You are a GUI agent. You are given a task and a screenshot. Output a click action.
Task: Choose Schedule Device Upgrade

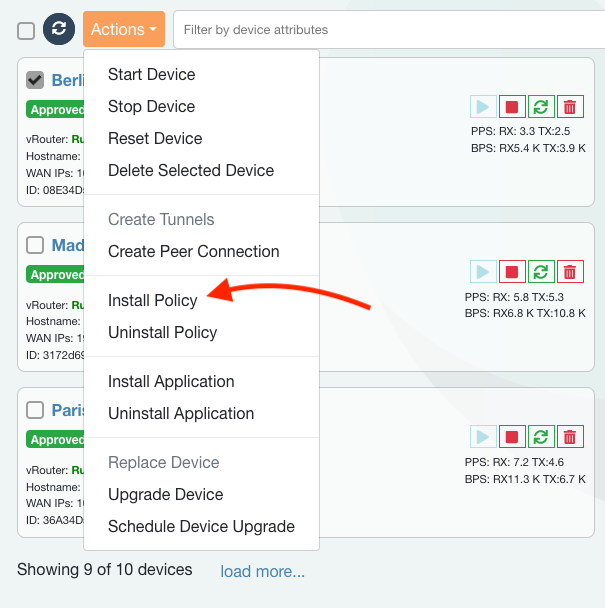point(201,526)
